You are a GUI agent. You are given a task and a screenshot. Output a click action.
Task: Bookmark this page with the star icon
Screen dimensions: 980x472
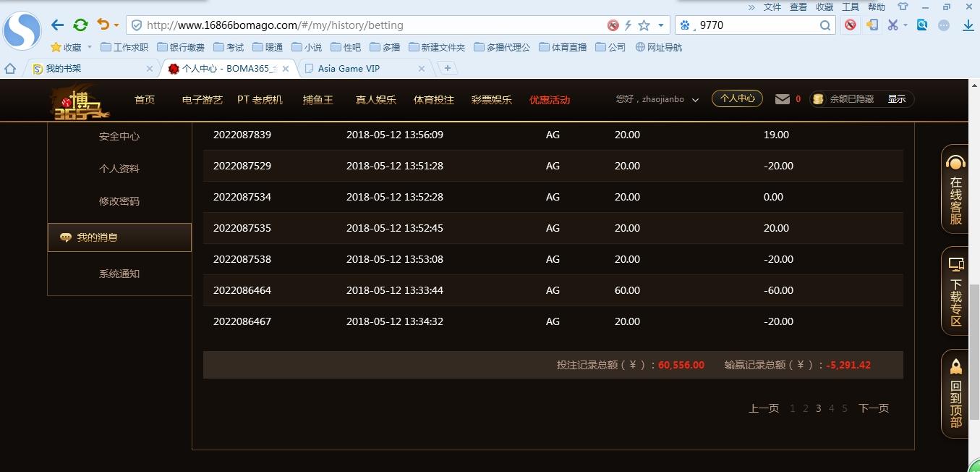[x=644, y=25]
